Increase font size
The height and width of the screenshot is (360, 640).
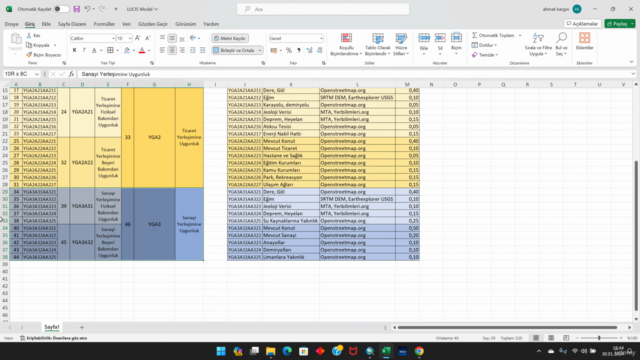[138, 38]
